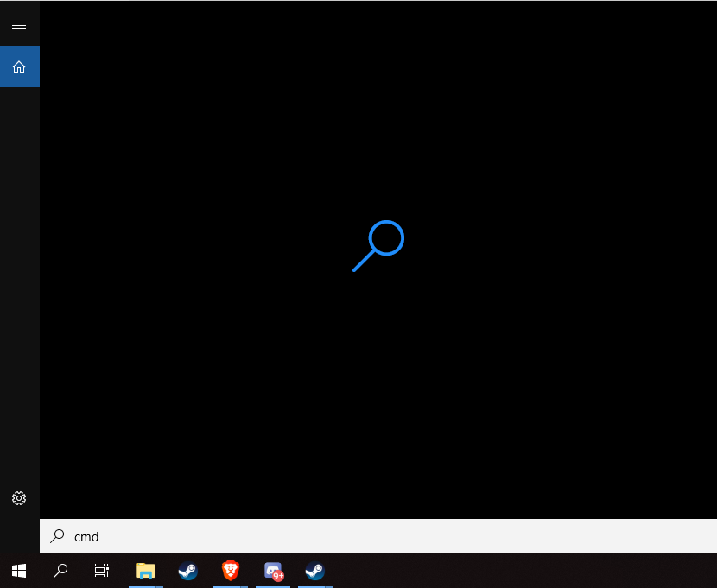
Task: Open Task View on the taskbar
Action: point(102,571)
